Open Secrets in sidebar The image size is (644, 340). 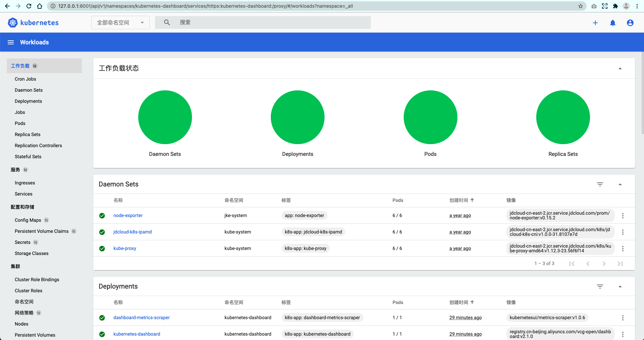click(x=22, y=242)
